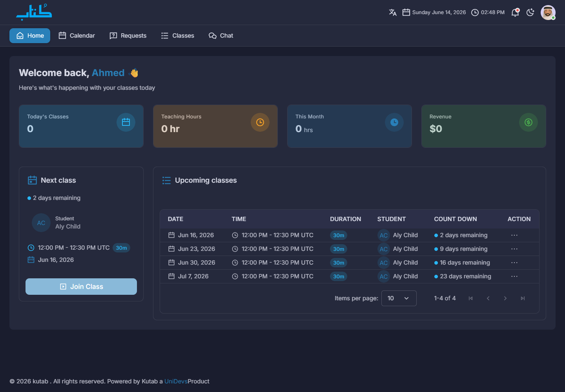This screenshot has width=565, height=392.
Task: Click the STUDENT column header
Action: click(392, 219)
